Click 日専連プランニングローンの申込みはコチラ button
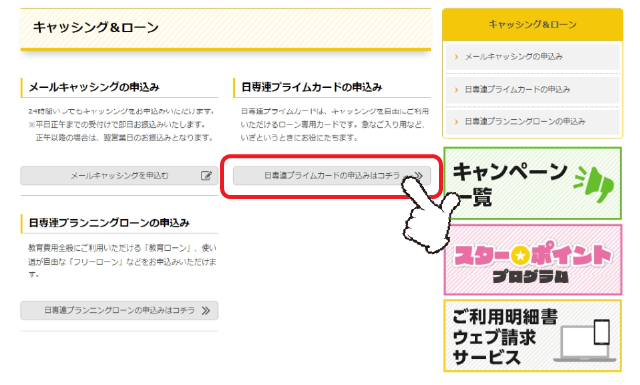 pos(119,311)
